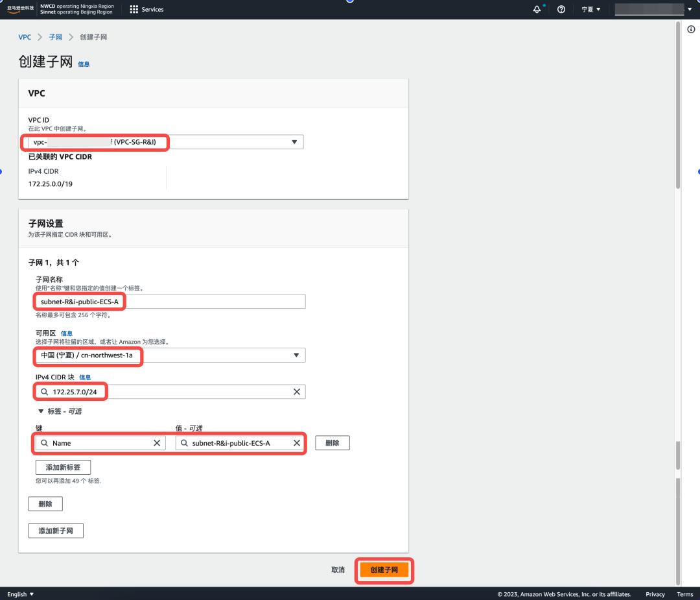
Task: Open the help question mark icon
Action: point(561,9)
